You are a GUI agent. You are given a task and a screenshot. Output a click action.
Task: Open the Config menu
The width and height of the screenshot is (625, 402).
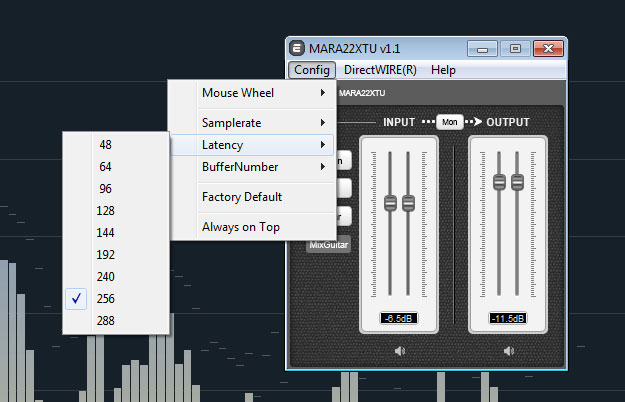(x=312, y=70)
